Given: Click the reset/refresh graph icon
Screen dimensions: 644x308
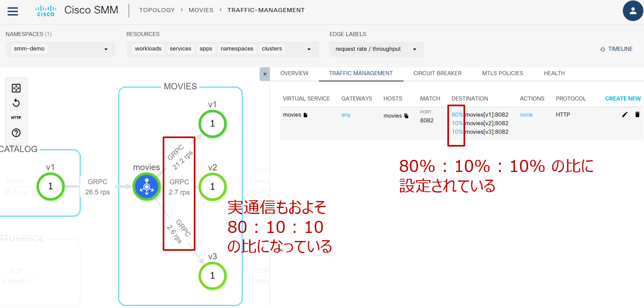Looking at the screenshot, I should (x=16, y=103).
